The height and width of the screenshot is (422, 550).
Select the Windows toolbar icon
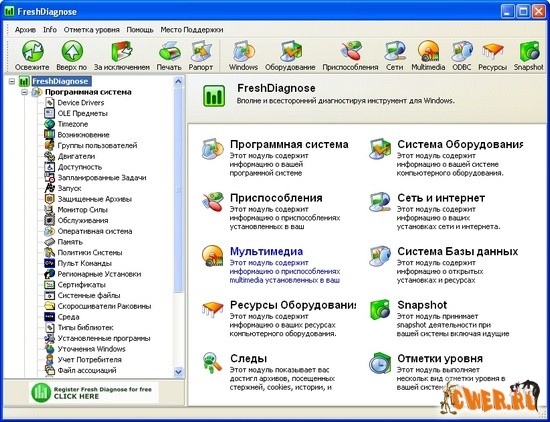(x=243, y=52)
